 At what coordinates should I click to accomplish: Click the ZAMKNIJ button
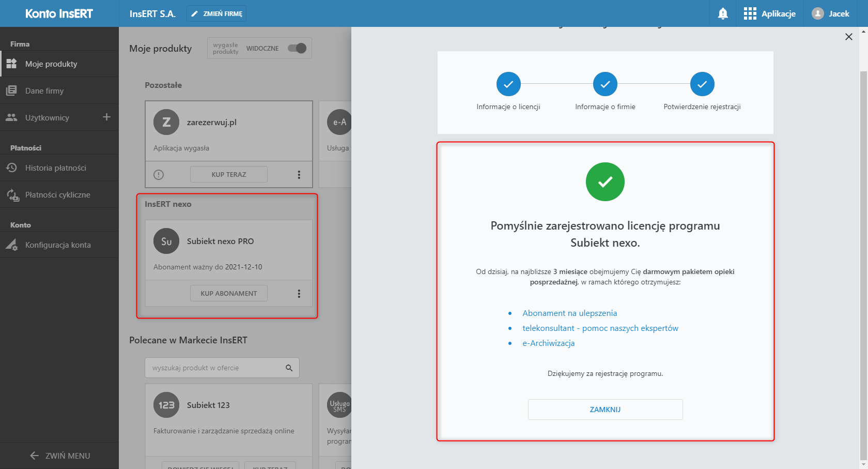605,410
